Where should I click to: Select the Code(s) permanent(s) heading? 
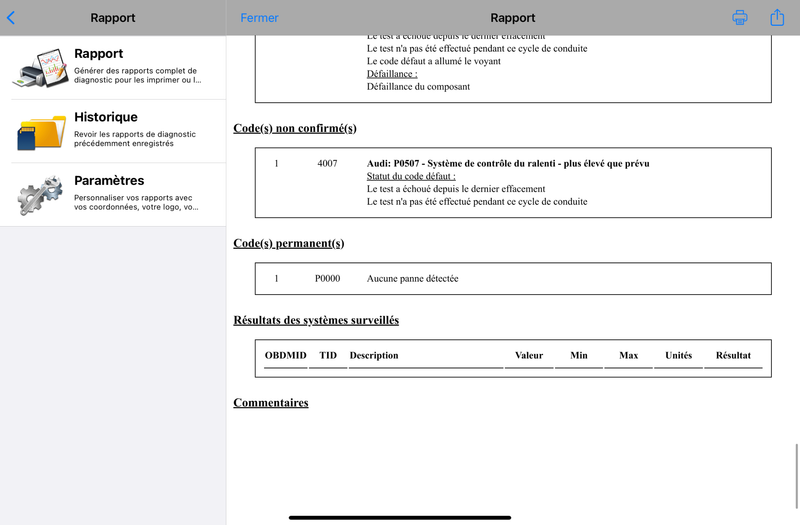(x=289, y=243)
